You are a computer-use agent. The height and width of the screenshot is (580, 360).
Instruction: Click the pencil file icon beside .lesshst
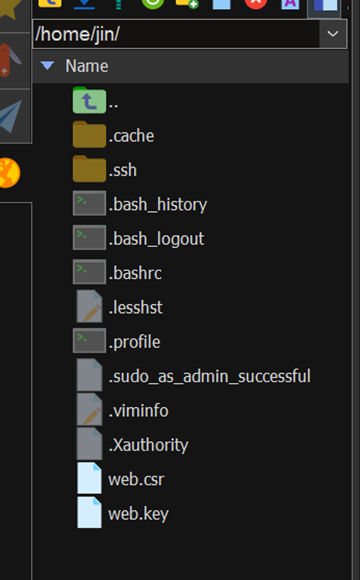coord(89,306)
